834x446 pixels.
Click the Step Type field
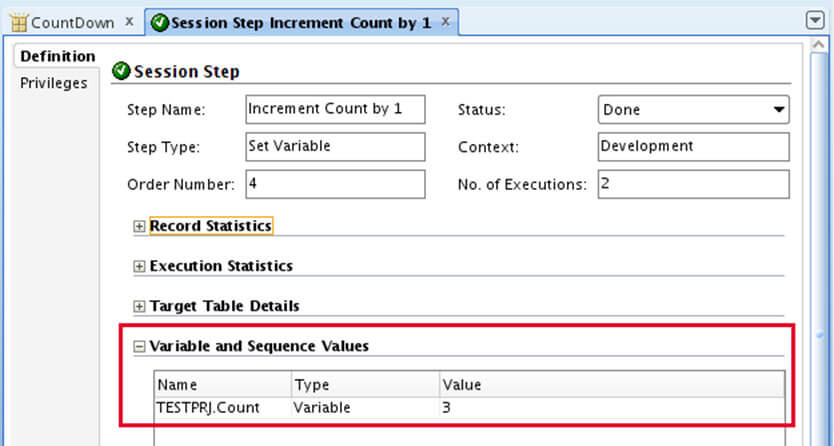335,147
